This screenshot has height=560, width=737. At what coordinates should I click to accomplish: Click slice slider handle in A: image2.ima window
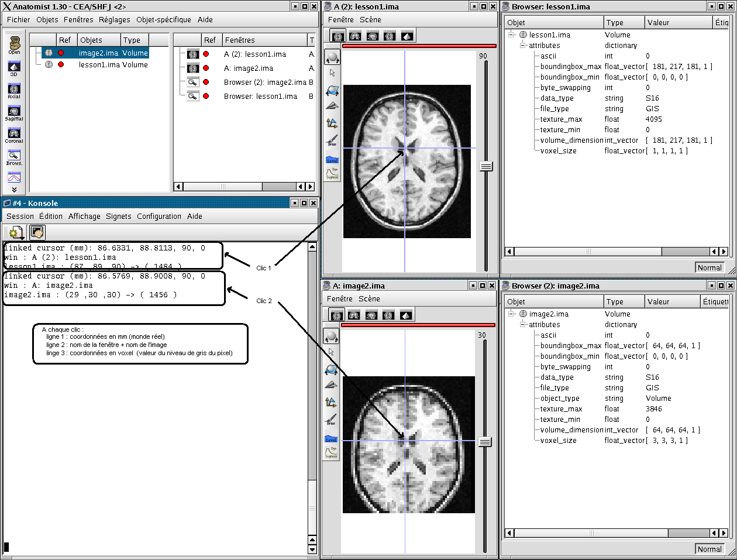point(484,442)
